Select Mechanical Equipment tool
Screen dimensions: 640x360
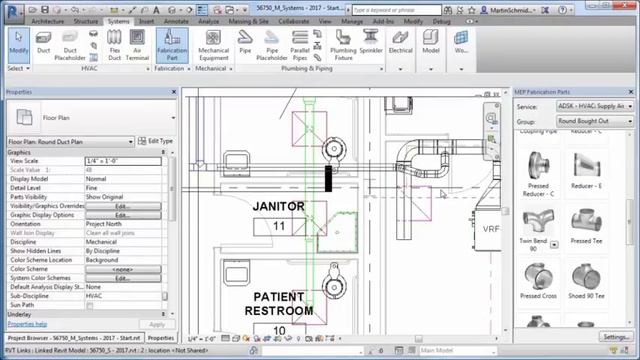(x=213, y=45)
